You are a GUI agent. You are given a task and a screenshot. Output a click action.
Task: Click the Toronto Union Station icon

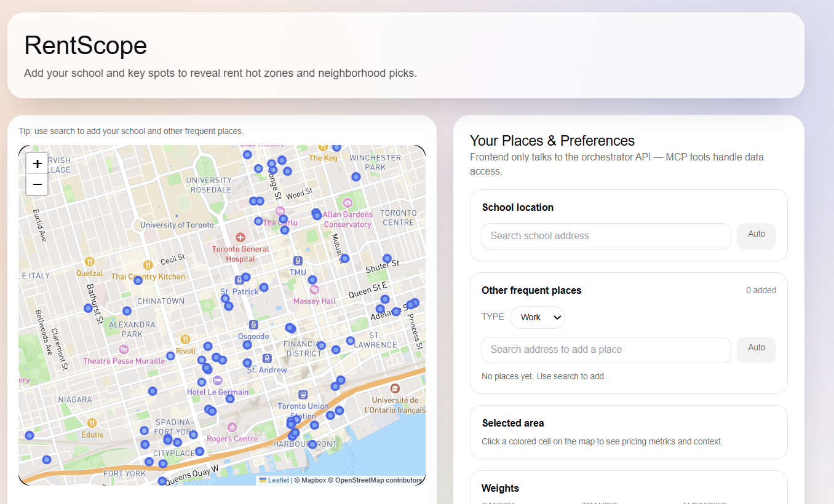303,395
